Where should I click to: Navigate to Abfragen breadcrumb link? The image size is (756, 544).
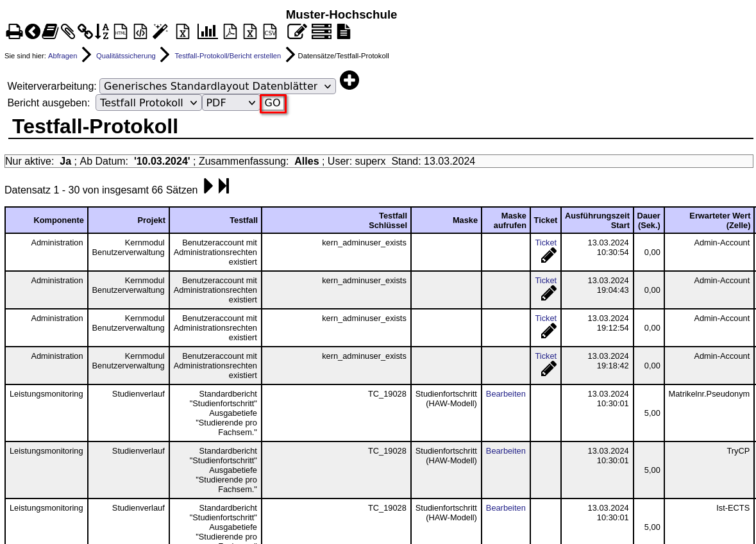tap(62, 56)
